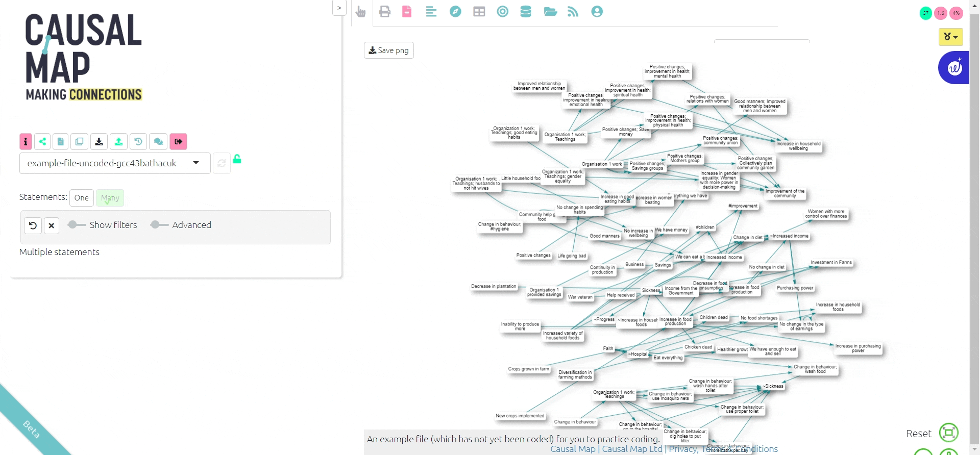This screenshot has height=455, width=980.
Task: Open the example-file-uncoded file dropdown
Action: point(115,163)
